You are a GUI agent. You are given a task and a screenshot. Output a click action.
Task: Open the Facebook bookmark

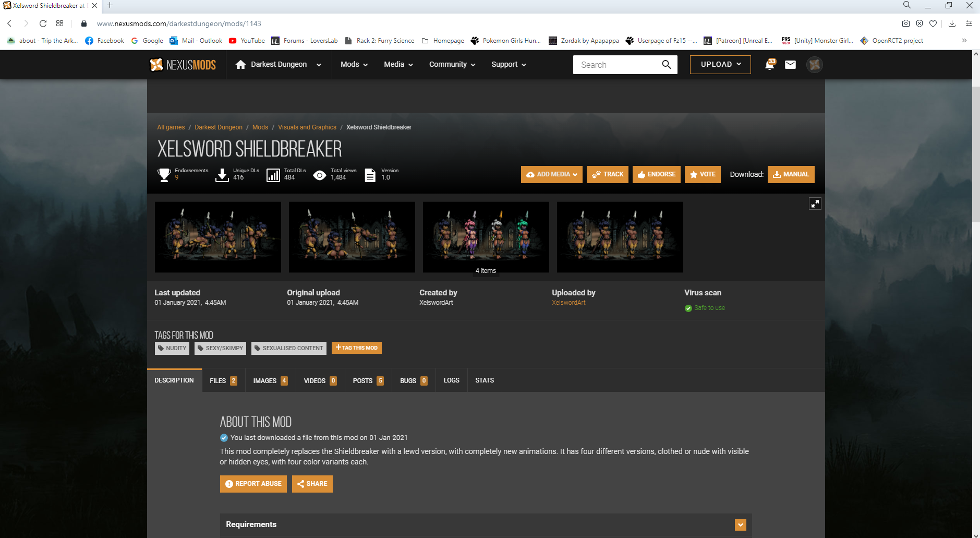tap(105, 41)
